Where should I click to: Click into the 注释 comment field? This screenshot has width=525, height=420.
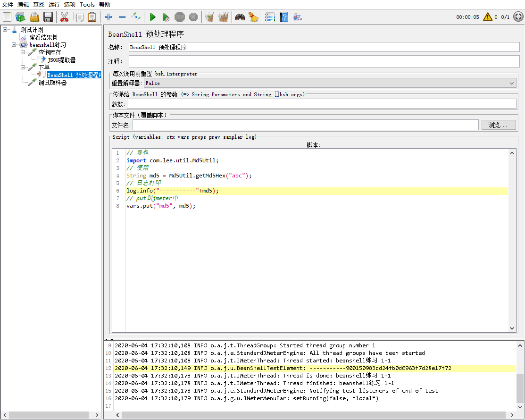coord(324,61)
